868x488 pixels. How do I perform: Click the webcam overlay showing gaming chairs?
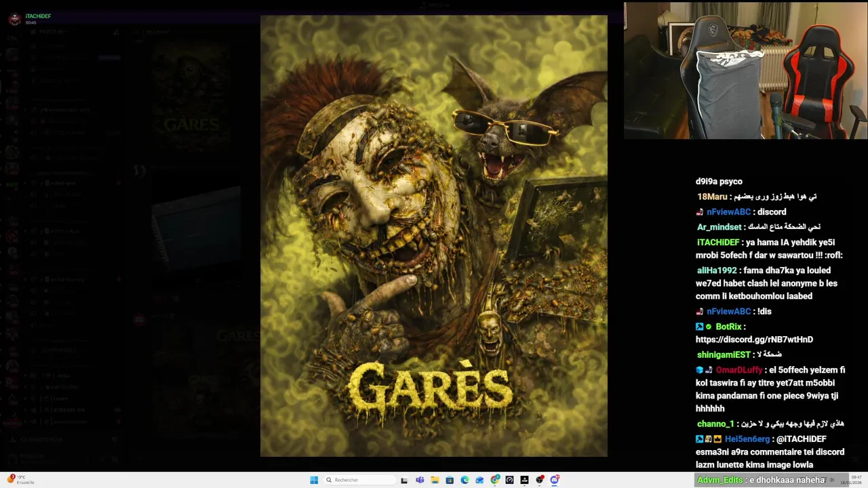[745, 70]
